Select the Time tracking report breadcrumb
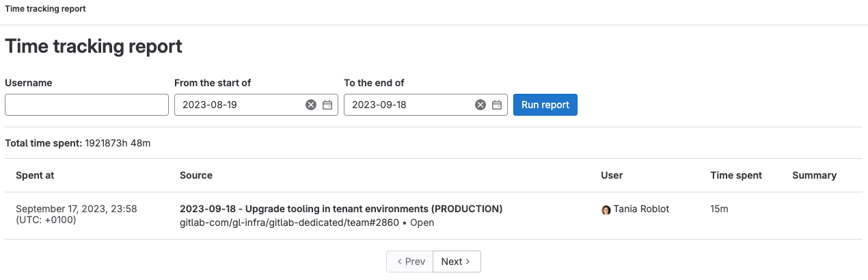This screenshot has height=280, width=868. pos(46,9)
